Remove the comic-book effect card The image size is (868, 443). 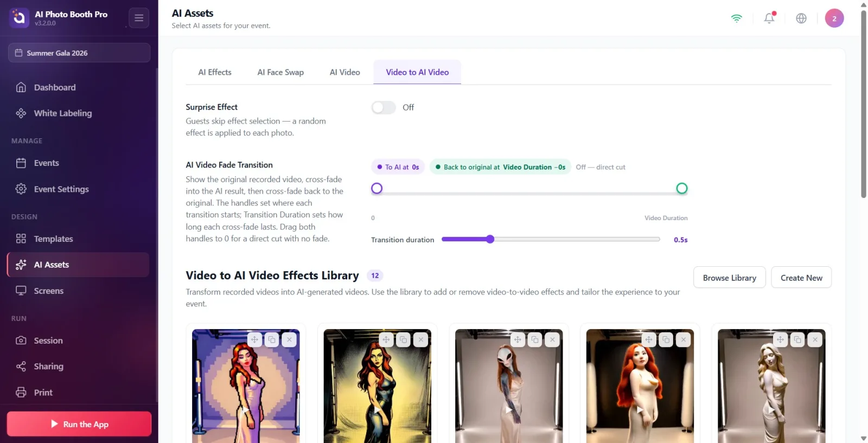(420, 339)
